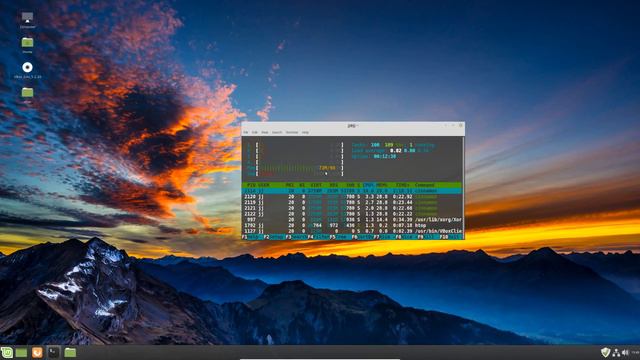Click F4 Filter in htop footer
The height and width of the screenshot is (360, 640).
tap(318, 237)
